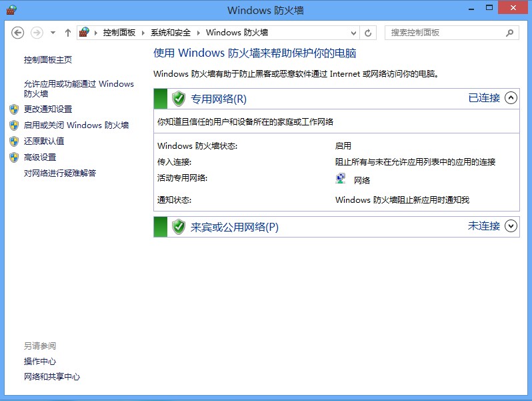The image size is (532, 401).
Task: Click shield icon beside 启用或关闭 Windows 防火墙
Action: click(x=14, y=125)
